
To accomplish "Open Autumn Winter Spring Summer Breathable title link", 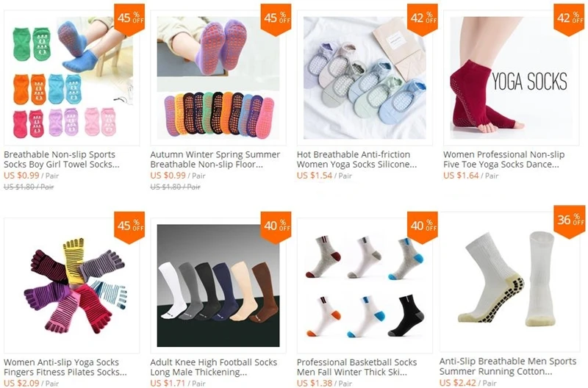I will (215, 159).
